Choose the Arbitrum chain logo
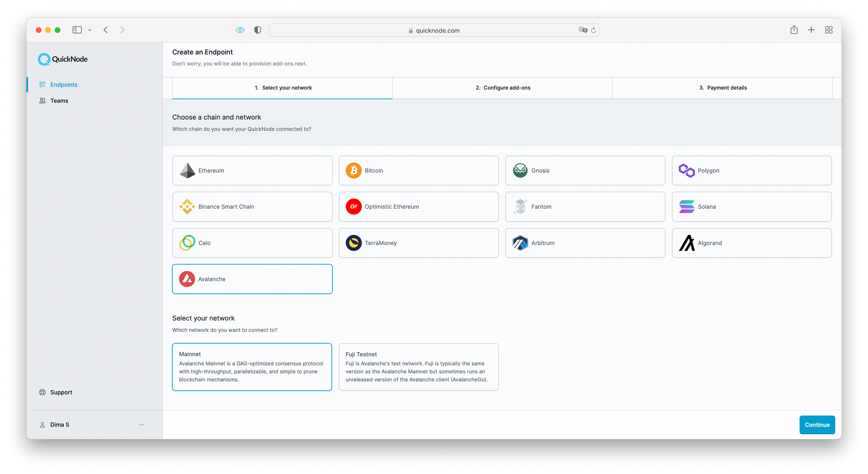This screenshot has height=474, width=868. (520, 243)
